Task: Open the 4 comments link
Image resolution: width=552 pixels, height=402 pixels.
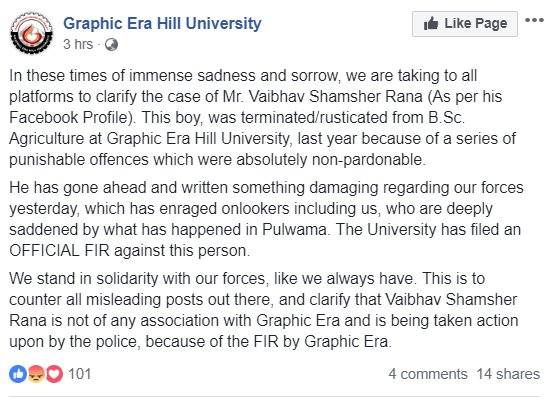Action: pos(428,374)
